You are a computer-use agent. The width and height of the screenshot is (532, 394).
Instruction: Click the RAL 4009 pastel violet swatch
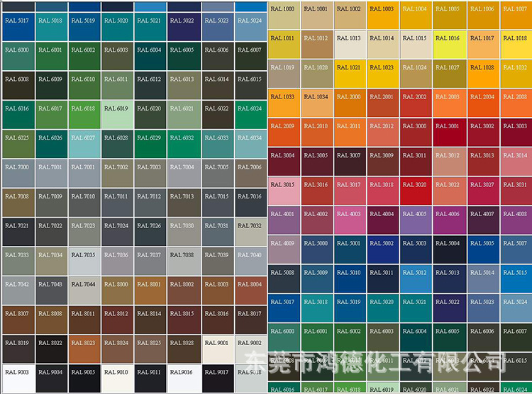click(284, 250)
